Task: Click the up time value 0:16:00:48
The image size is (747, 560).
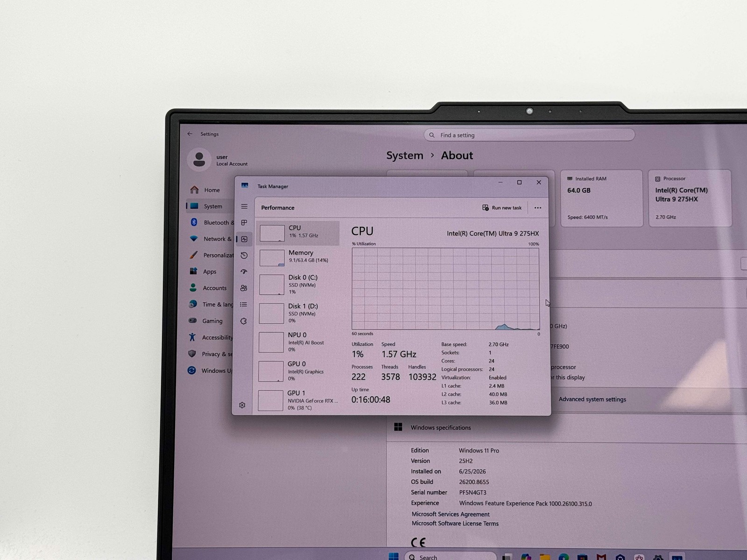Action: 371,399
